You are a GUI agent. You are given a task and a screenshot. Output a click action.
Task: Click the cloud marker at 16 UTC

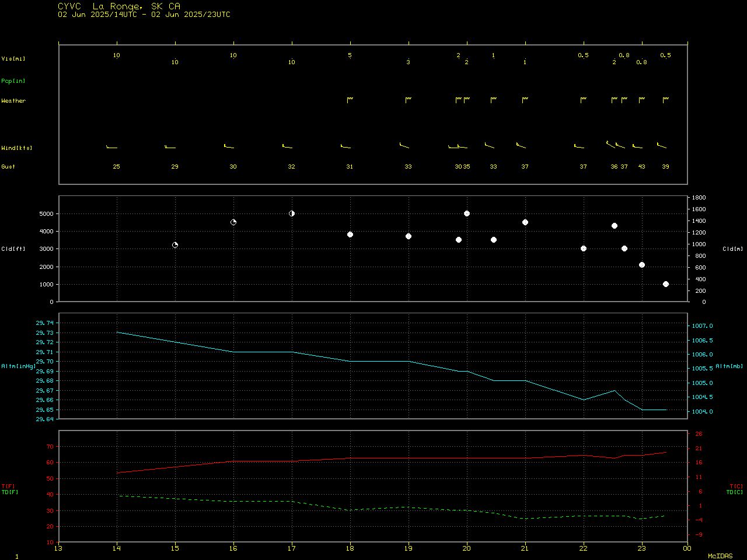pos(233,222)
